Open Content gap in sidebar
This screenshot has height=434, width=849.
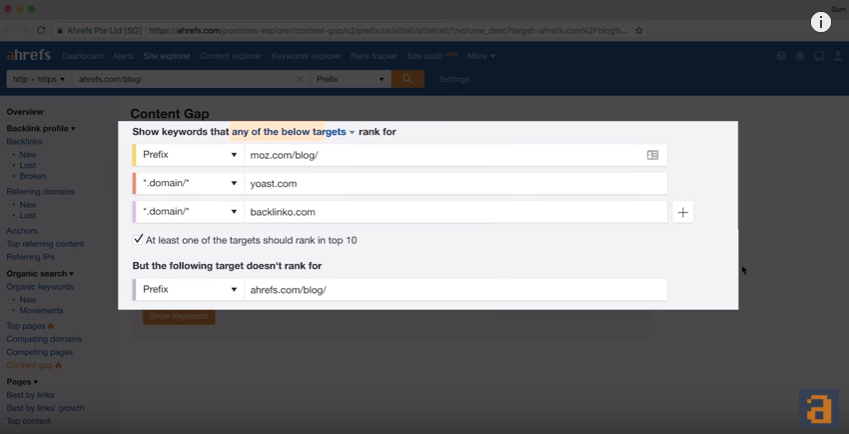[30, 365]
